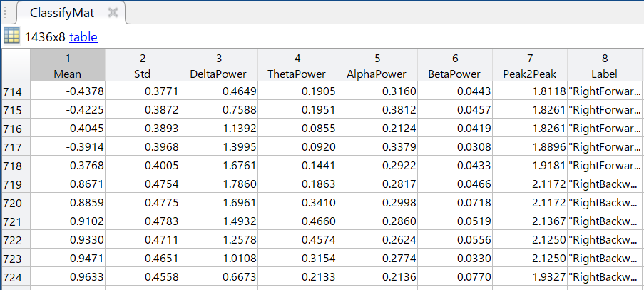Select the ThetaPower column header
The height and width of the screenshot is (290, 644).
297,66
